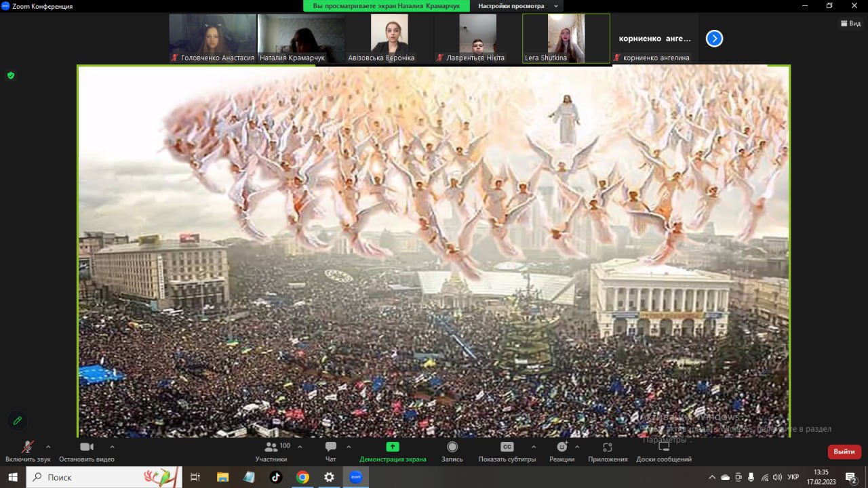Viewport: 868px width, 488px height.
Task: Show hidden system tray icons
Action: [x=712, y=477]
